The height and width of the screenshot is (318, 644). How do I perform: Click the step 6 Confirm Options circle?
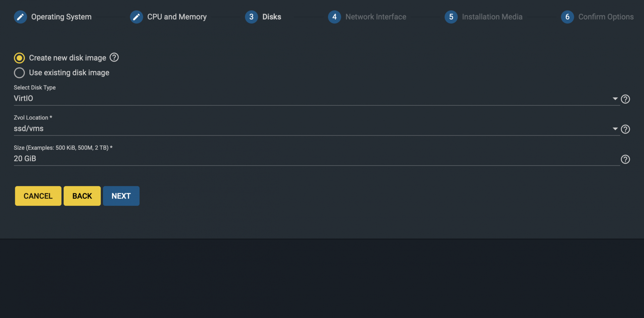point(568,17)
